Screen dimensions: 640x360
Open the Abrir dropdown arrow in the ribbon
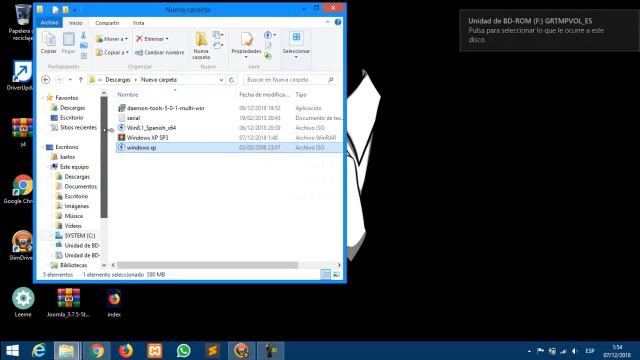pos(275,35)
